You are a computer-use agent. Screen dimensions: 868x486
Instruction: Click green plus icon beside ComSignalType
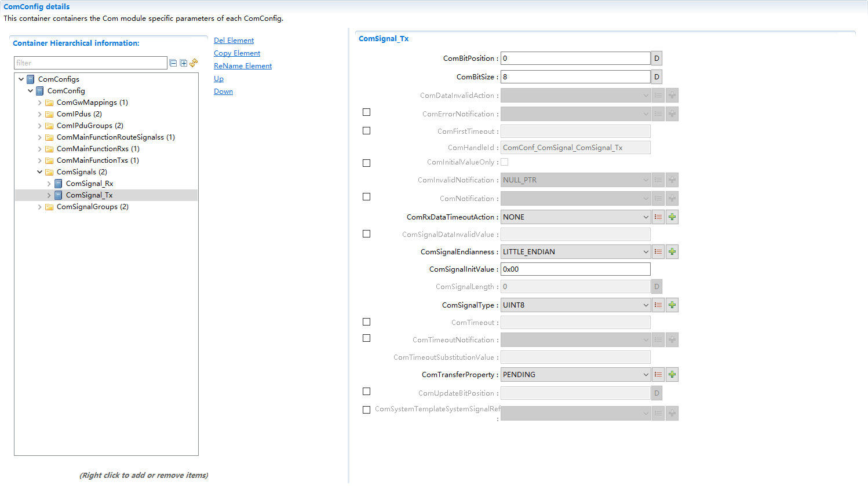(672, 305)
